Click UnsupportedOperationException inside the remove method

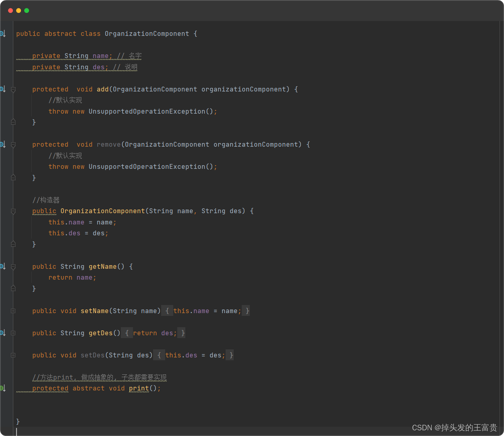pos(147,166)
